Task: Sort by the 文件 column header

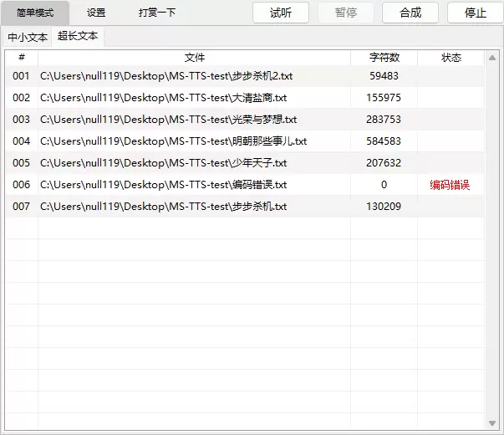Action: (194, 58)
